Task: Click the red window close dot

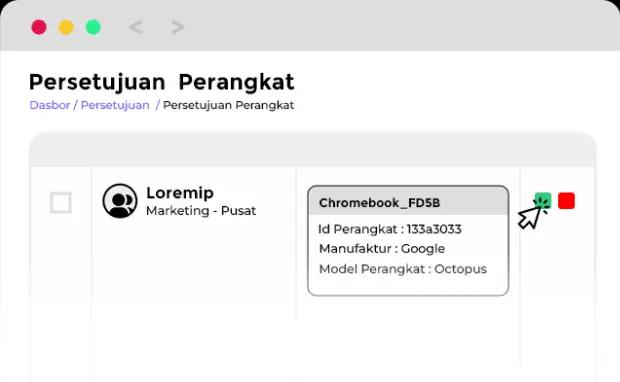Action: click(x=39, y=27)
